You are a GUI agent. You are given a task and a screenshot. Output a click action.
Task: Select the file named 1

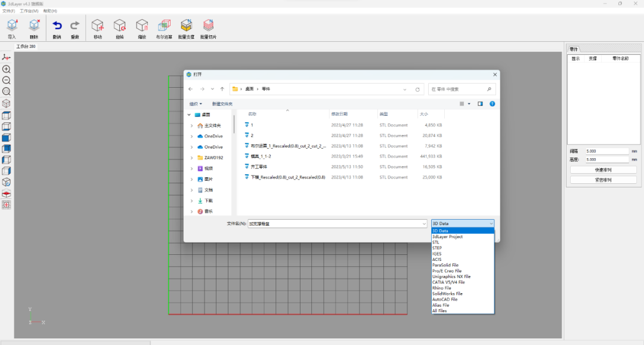[252, 125]
